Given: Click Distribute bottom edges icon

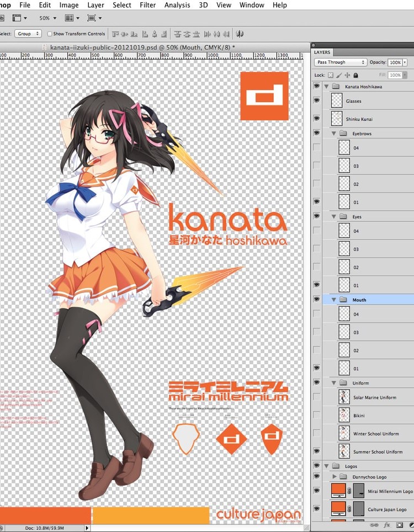Looking at the screenshot, I should point(197,34).
